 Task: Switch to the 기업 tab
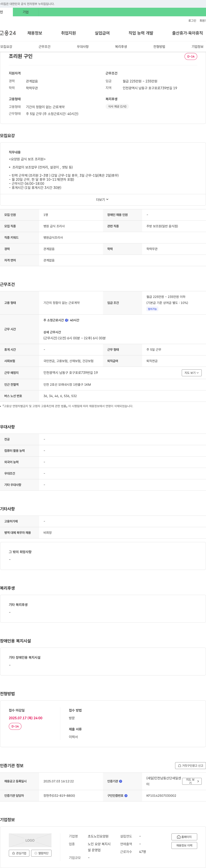[x=26, y=12]
